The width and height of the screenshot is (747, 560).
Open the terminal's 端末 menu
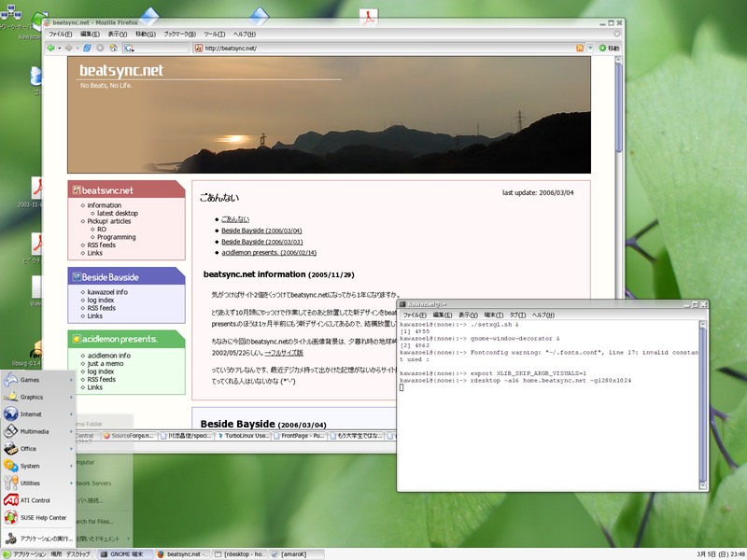click(492, 315)
